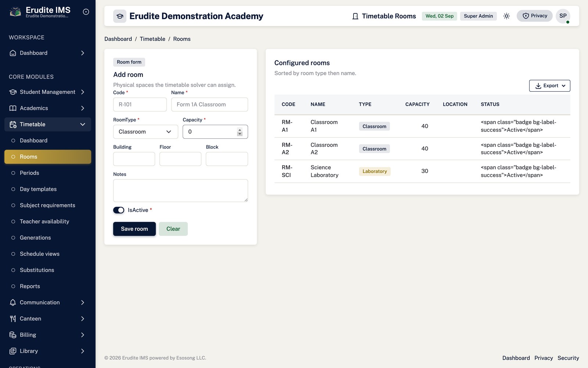Increment the Capacity stepper arrows
This screenshot has height=368, width=588.
point(240,130)
